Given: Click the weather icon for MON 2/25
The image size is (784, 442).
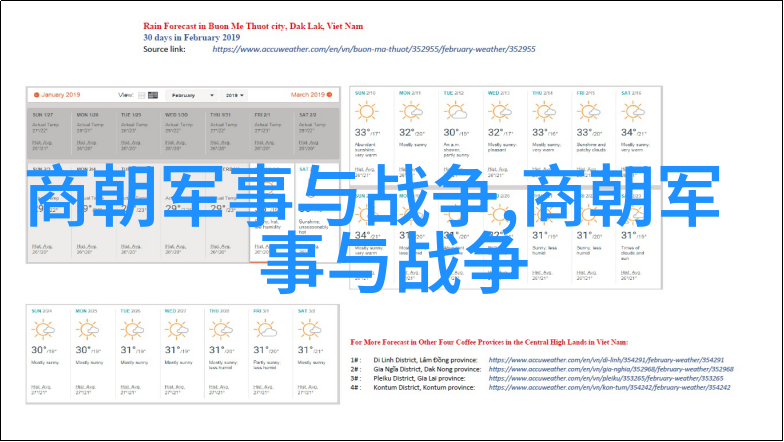Looking at the screenshot, I should (x=88, y=330).
